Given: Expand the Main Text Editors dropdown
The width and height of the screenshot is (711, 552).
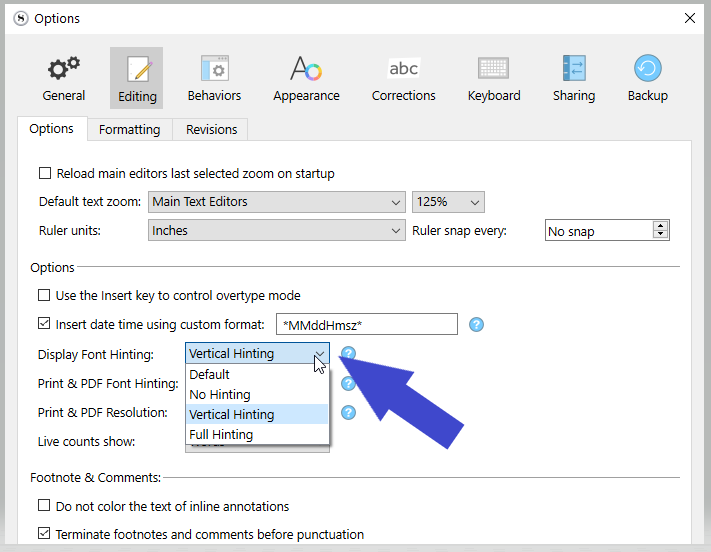Looking at the screenshot, I should tap(276, 202).
